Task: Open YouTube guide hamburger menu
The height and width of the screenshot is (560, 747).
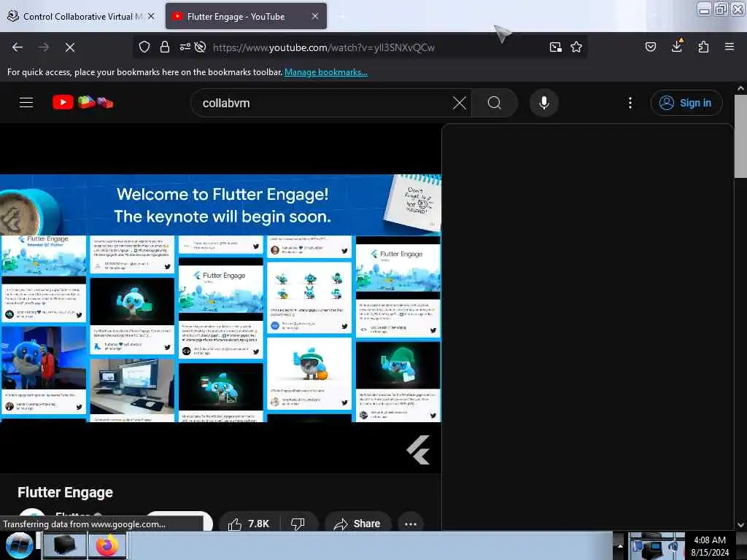Action: (26, 102)
